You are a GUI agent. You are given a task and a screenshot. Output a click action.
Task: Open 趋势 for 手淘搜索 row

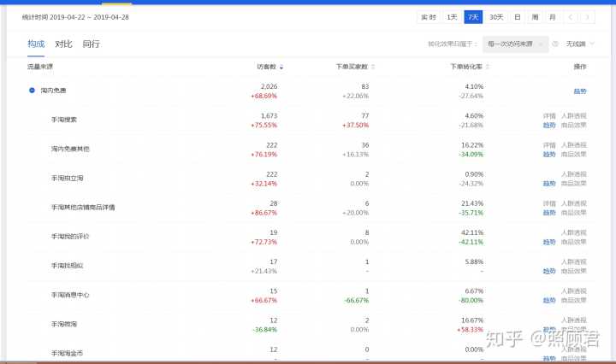549,125
